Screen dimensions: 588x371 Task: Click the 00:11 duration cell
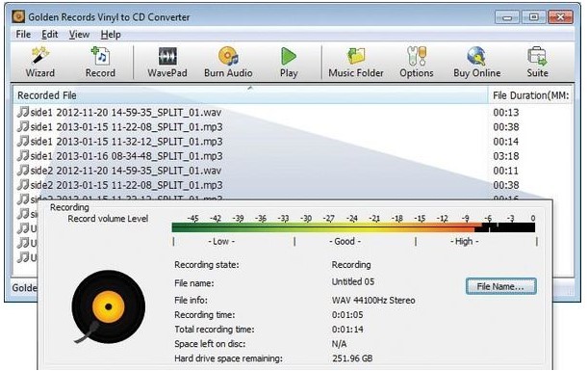tap(506, 171)
